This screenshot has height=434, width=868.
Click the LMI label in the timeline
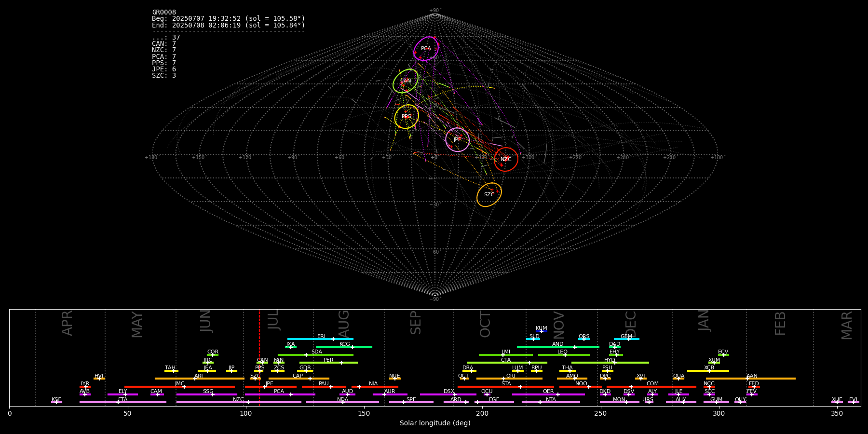click(x=505, y=352)
